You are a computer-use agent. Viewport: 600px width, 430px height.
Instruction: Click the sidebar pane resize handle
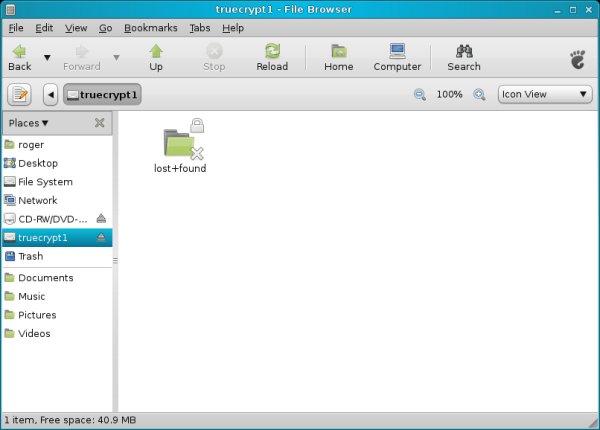(115, 261)
